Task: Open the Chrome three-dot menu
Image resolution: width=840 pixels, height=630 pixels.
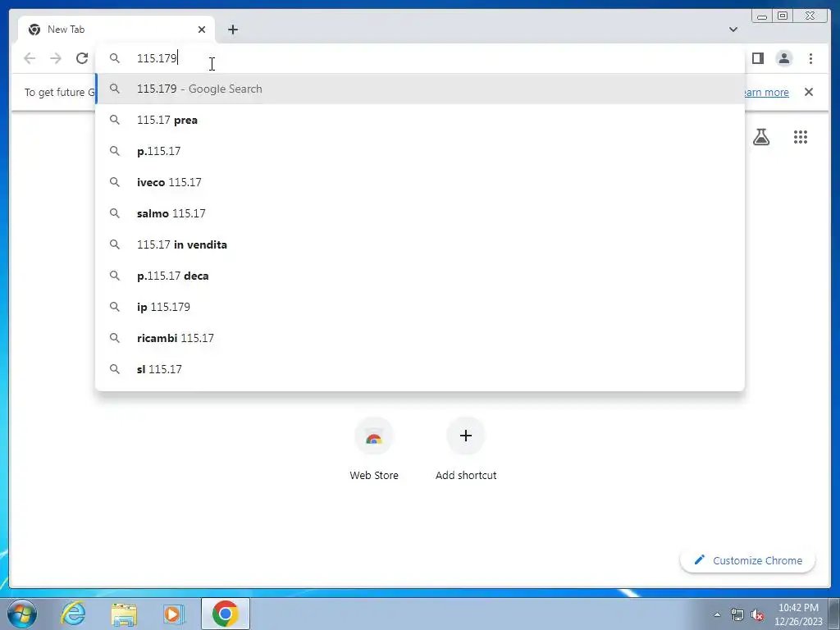Action: [x=810, y=58]
